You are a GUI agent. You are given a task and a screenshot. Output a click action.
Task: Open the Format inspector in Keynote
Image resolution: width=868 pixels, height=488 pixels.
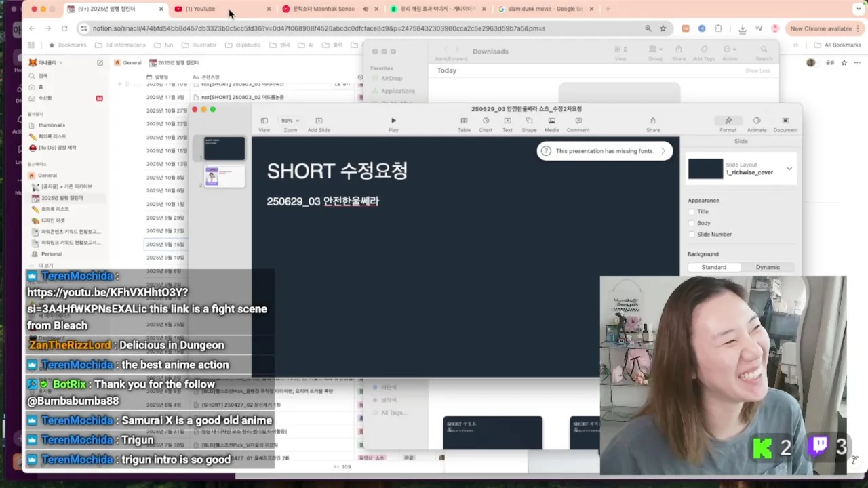[728, 121]
